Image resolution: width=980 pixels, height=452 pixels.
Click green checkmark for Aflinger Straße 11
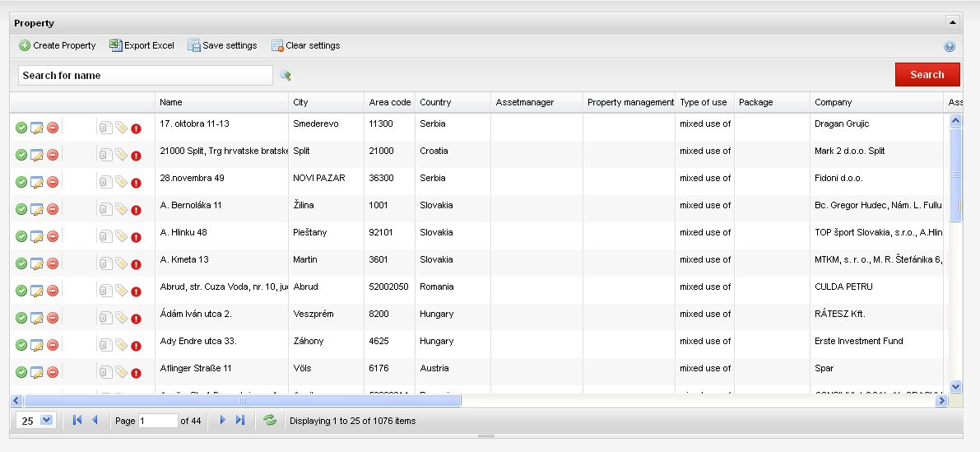click(21, 373)
